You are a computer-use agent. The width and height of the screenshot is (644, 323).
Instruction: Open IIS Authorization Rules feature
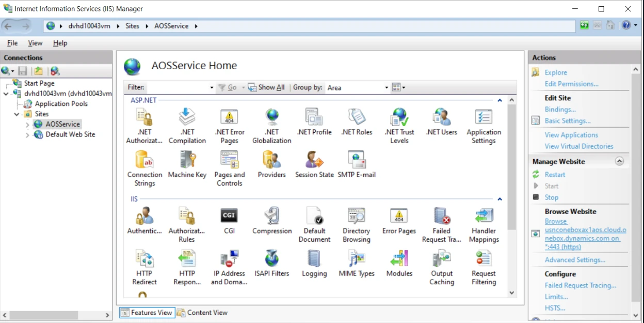[x=187, y=225]
